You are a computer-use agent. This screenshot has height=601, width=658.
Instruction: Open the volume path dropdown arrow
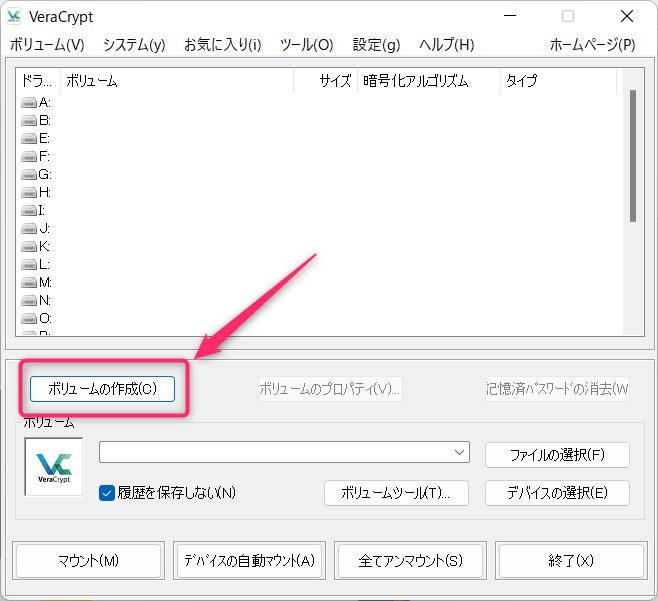pos(460,452)
